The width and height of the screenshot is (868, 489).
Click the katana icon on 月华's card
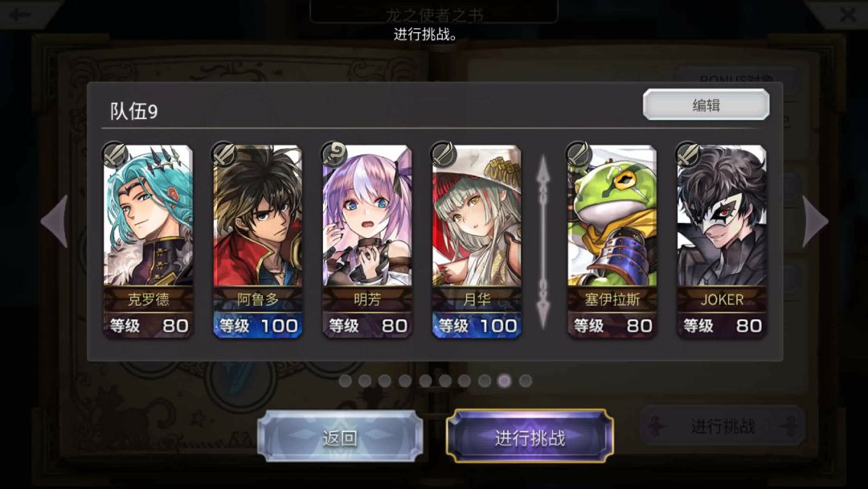click(444, 154)
